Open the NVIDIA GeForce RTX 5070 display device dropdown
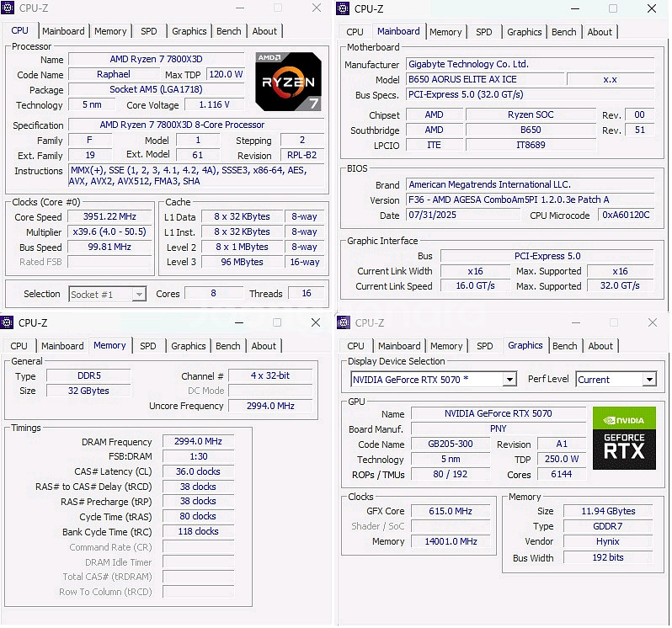Image resolution: width=672 pixels, height=628 pixels. coord(434,380)
